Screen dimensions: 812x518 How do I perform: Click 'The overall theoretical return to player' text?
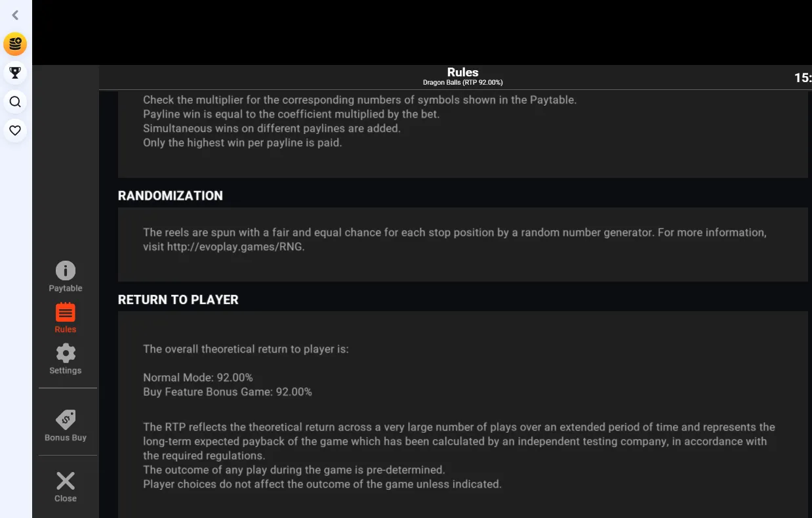(x=246, y=349)
